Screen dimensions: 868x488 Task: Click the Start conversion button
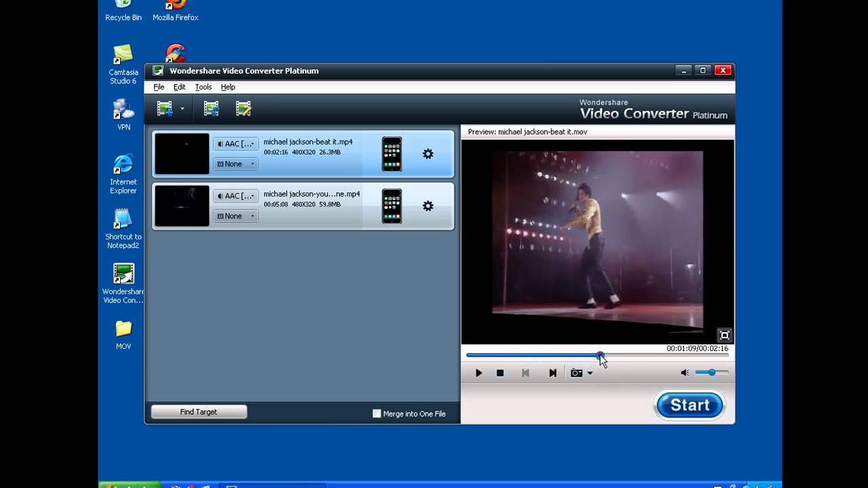tap(690, 405)
